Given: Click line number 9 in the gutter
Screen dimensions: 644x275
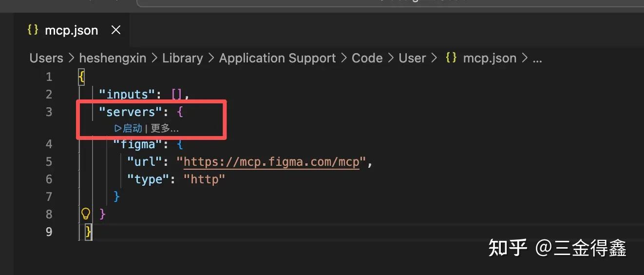Looking at the screenshot, I should tap(49, 232).
